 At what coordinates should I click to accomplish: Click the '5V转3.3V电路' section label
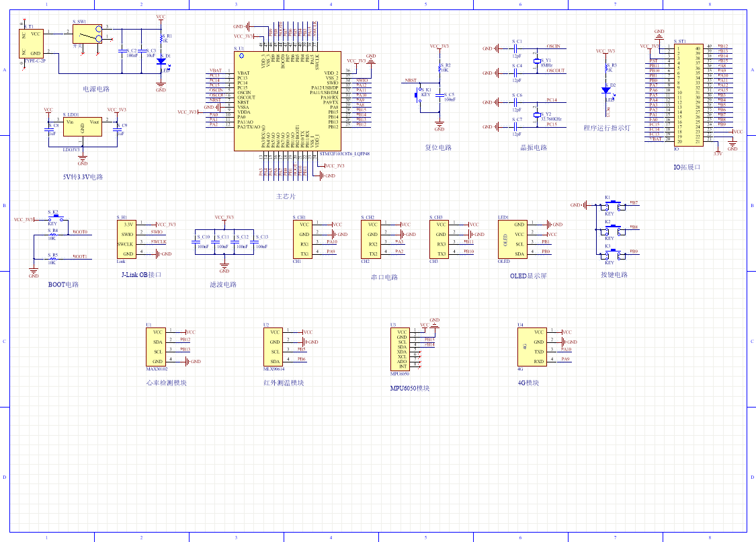click(x=83, y=177)
